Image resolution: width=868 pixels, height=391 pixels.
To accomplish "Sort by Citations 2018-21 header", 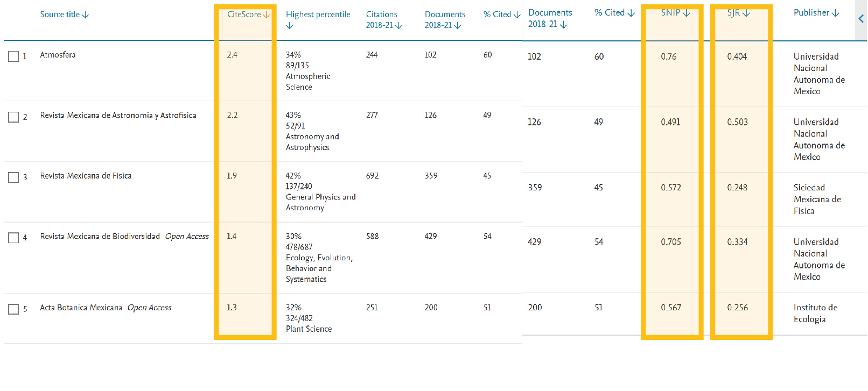I will [384, 20].
